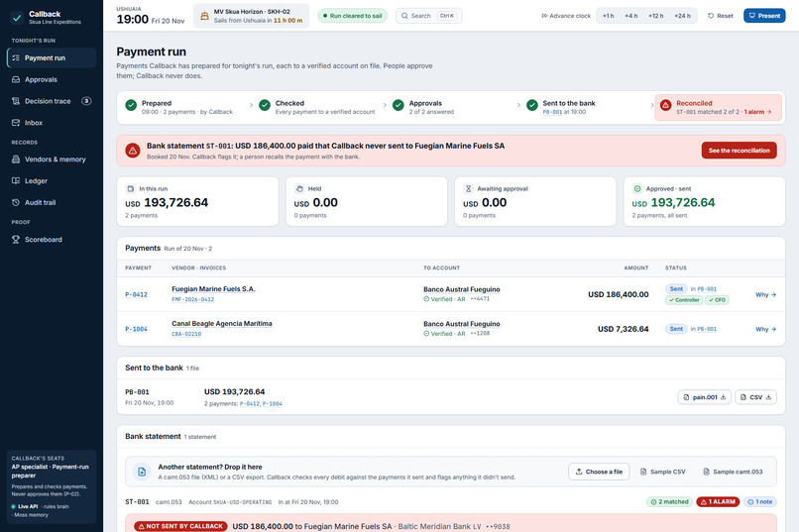This screenshot has width=799, height=532.
Task: Click the Decision trace count badge
Action: (x=86, y=101)
